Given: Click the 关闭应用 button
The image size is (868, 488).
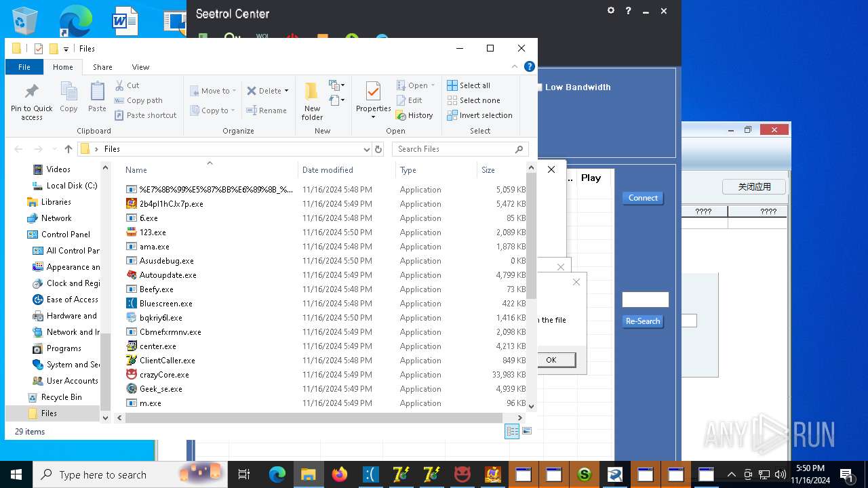Looking at the screenshot, I should pos(754,186).
